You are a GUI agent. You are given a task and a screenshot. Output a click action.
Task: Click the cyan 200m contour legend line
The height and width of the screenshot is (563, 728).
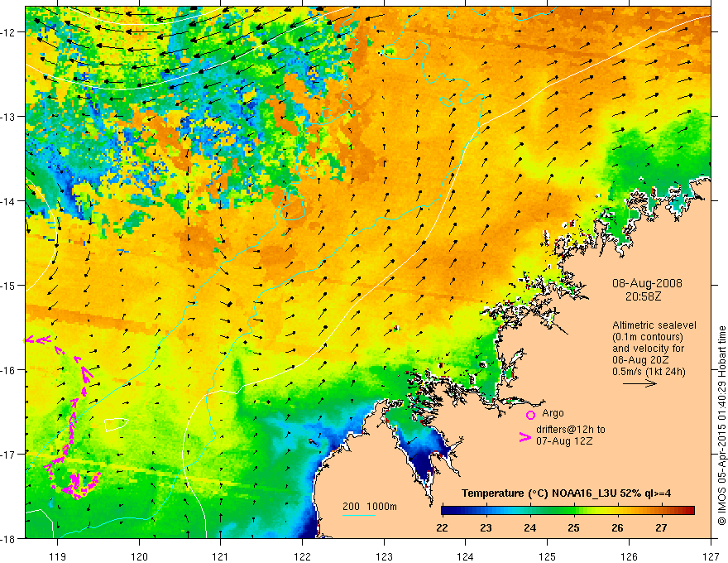pos(359,515)
